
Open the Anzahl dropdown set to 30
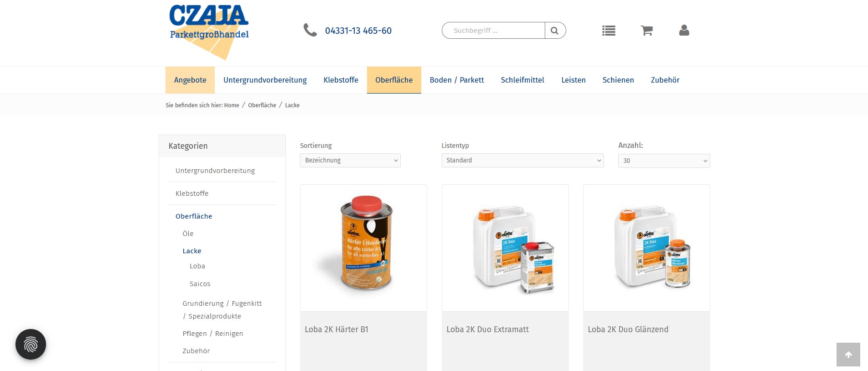pyautogui.click(x=664, y=161)
